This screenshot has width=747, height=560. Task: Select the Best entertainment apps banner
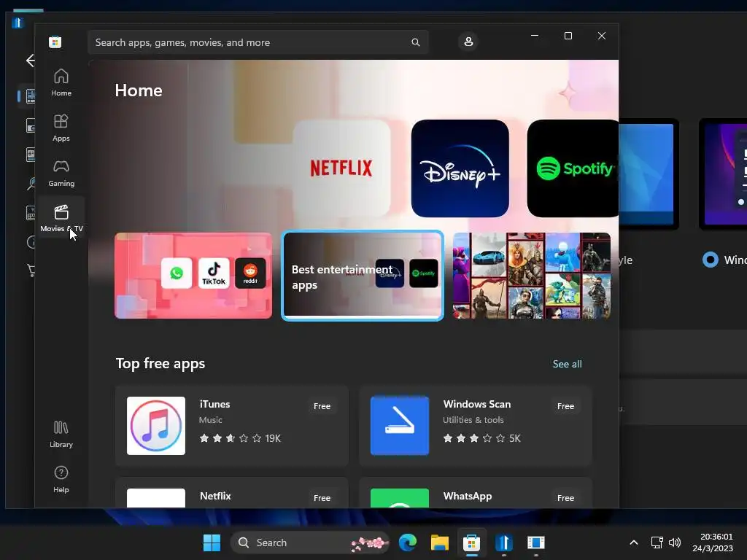coord(363,276)
